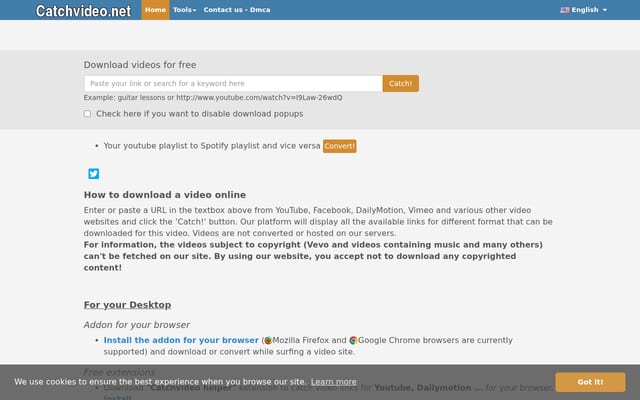Click the Google Chrome icon

pyautogui.click(x=353, y=340)
